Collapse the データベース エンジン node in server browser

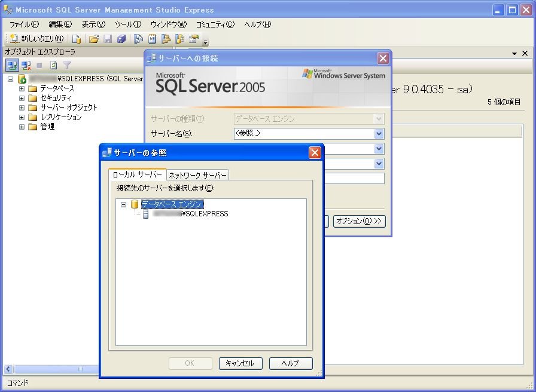click(123, 204)
